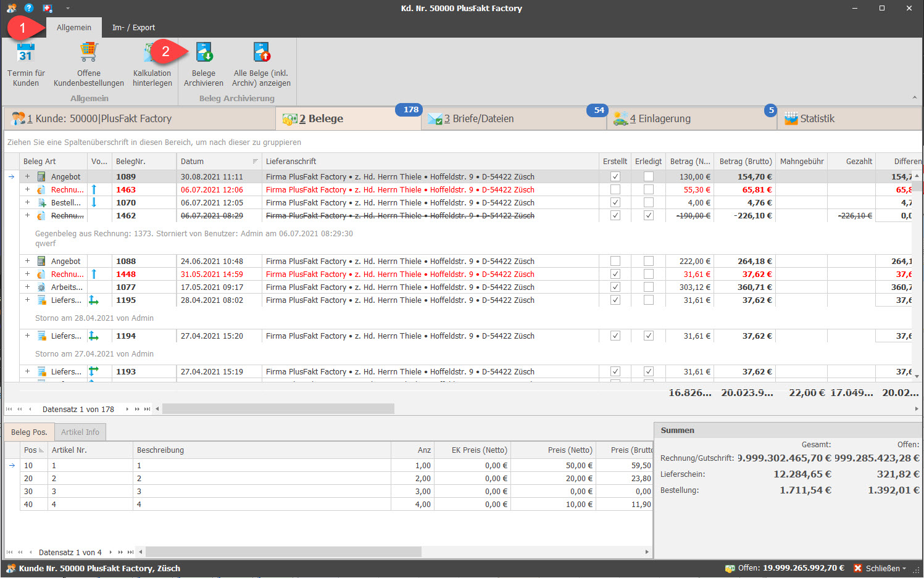Sort by Datum column header
The image size is (924, 578).
[219, 162]
